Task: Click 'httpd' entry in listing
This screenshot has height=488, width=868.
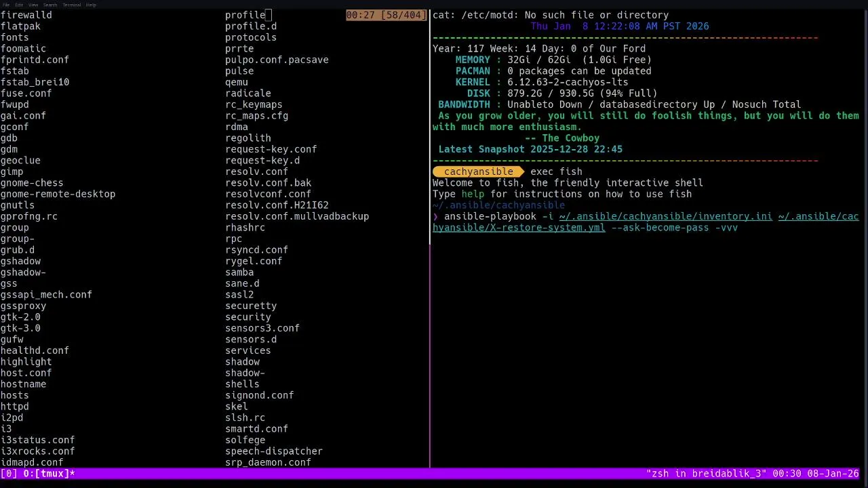Action: pos(14,407)
